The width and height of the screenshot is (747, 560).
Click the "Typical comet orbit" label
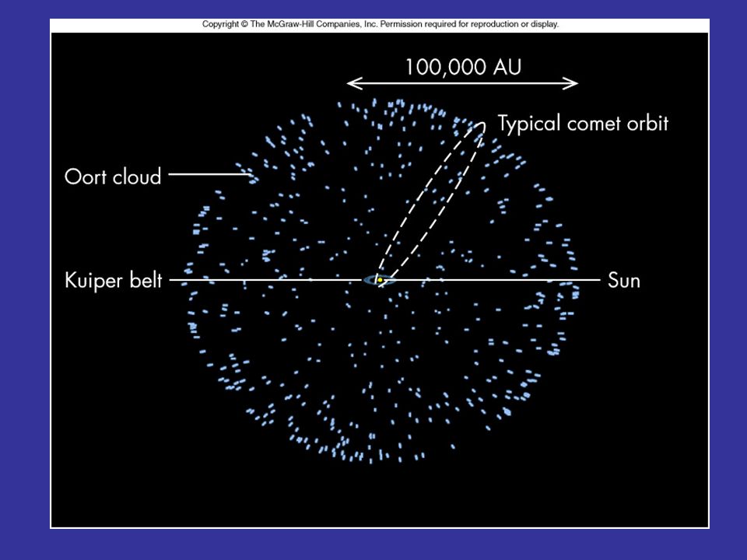[583, 124]
